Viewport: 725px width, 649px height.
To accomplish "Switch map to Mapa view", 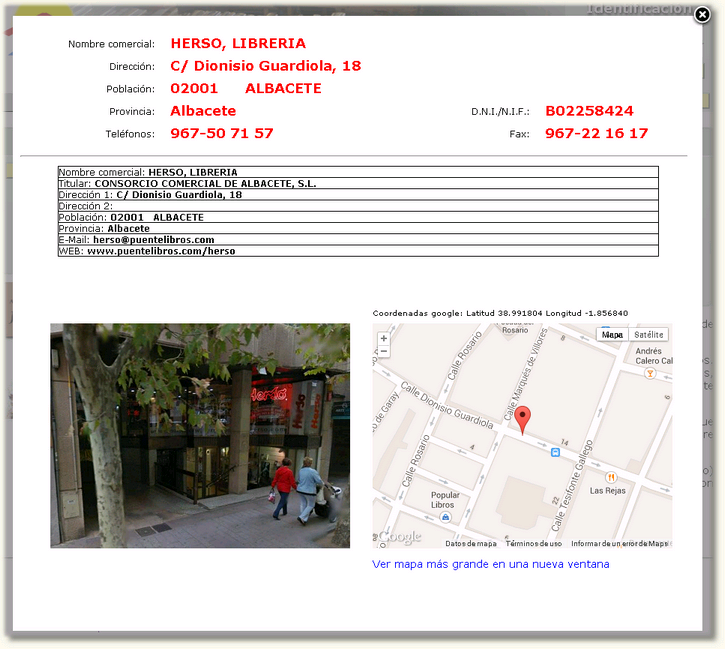I will pos(612,335).
